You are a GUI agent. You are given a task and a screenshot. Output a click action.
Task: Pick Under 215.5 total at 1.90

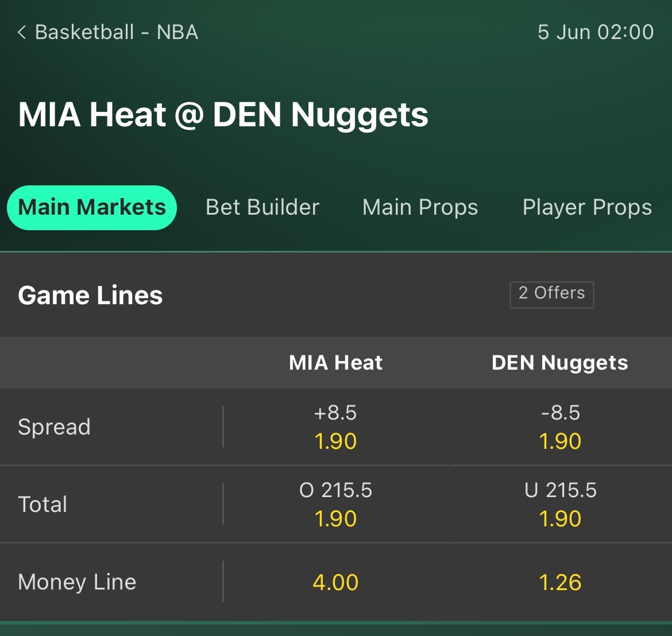(x=560, y=505)
